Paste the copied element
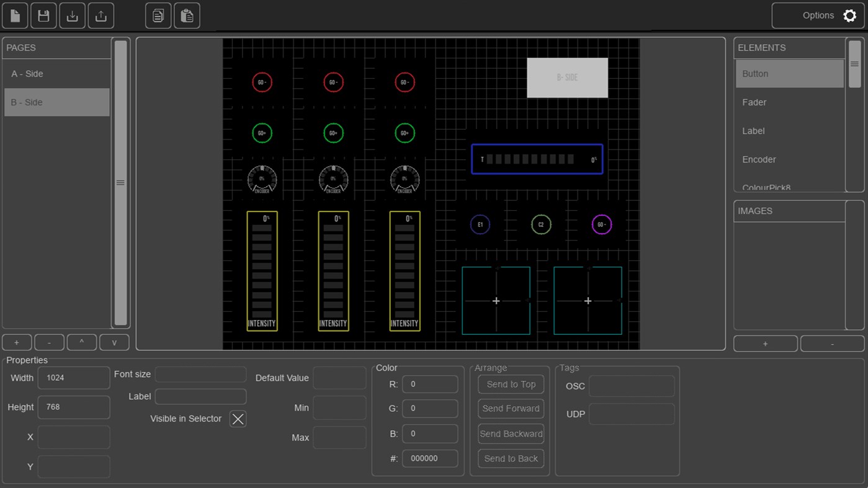 (x=186, y=16)
